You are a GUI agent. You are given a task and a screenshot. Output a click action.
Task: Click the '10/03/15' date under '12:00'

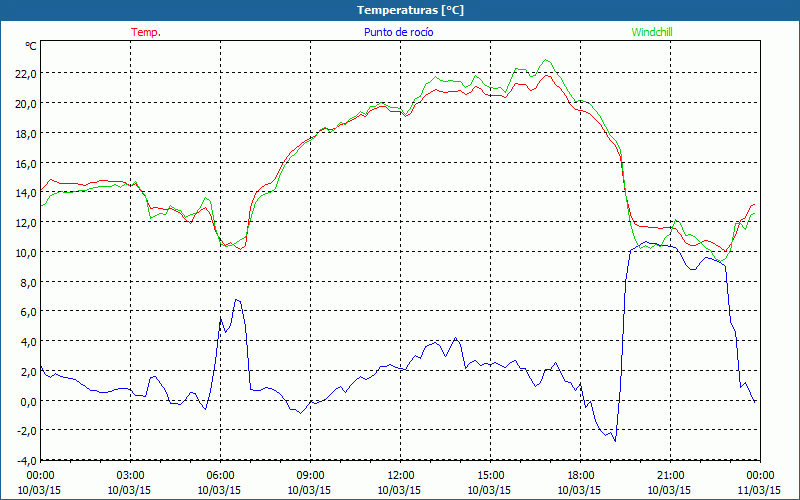(x=399, y=490)
